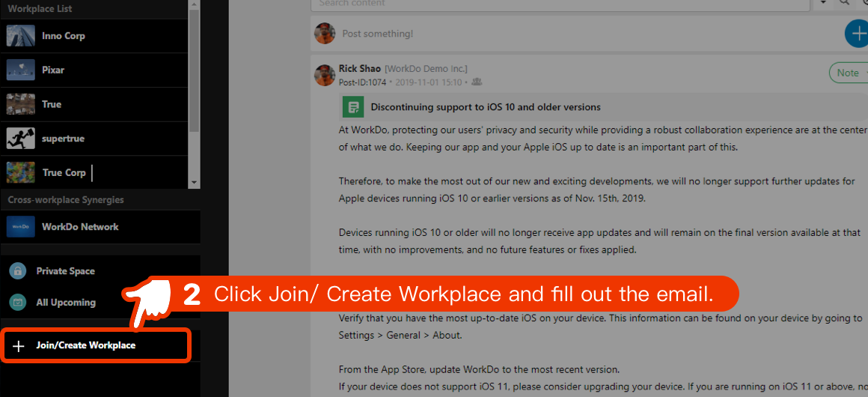868x397 pixels.
Task: Click the supertrue running-man icon
Action: [x=20, y=139]
